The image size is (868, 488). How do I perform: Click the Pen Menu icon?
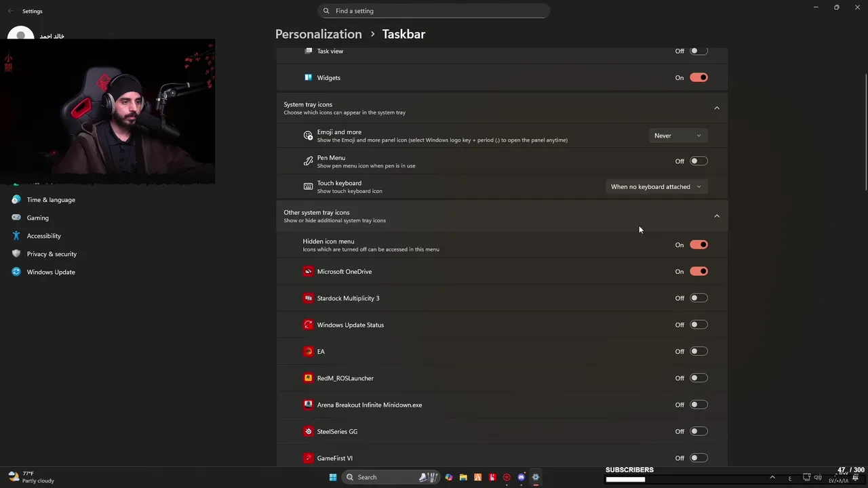point(309,161)
